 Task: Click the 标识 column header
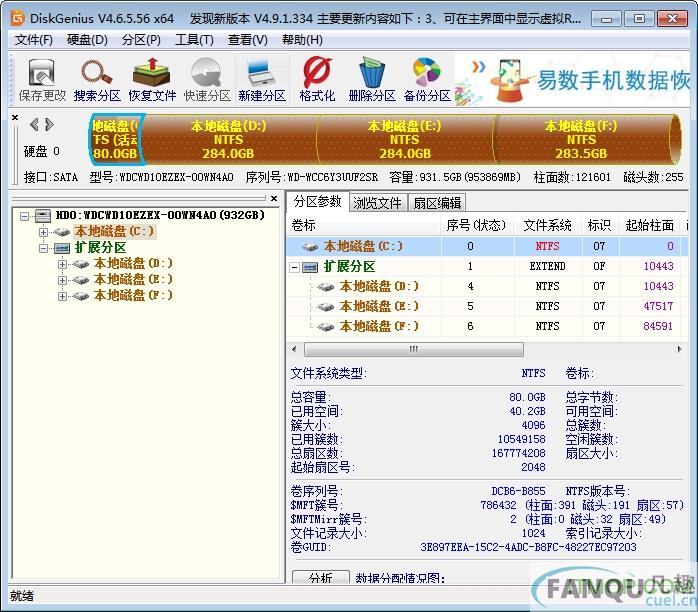coord(600,225)
